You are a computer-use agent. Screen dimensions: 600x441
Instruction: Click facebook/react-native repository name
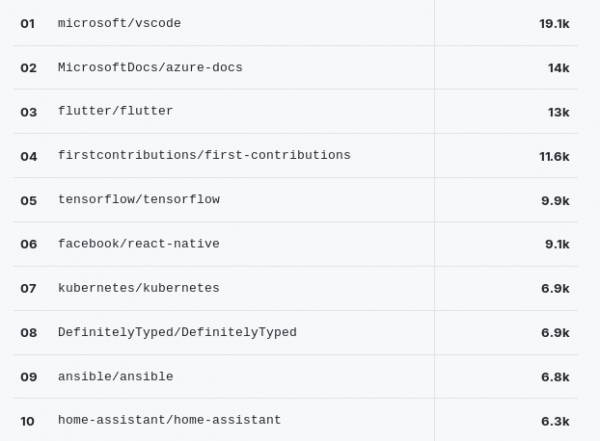point(139,244)
